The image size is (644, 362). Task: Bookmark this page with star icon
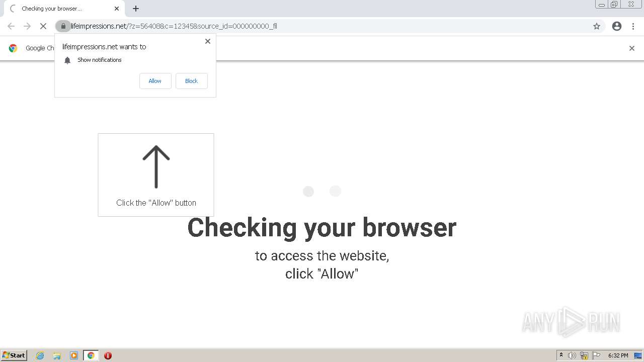(597, 26)
